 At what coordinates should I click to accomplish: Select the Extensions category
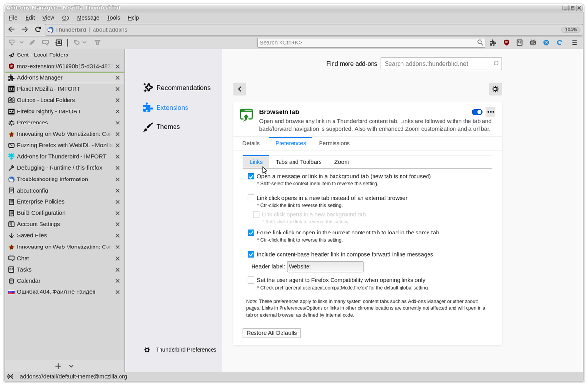pos(166,108)
